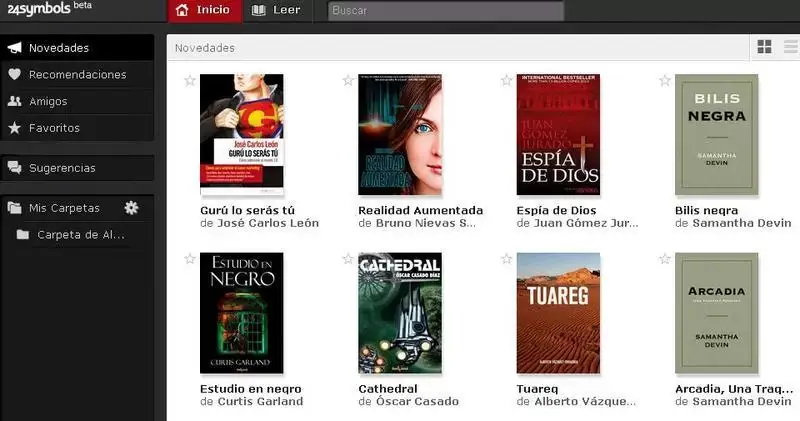Viewport: 800px width, 421px height.
Task: Open Sugerencias in sidebar
Action: click(78, 167)
